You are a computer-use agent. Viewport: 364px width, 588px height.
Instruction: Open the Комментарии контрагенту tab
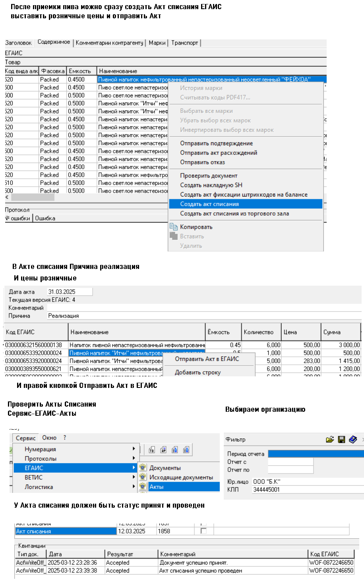tap(110, 43)
